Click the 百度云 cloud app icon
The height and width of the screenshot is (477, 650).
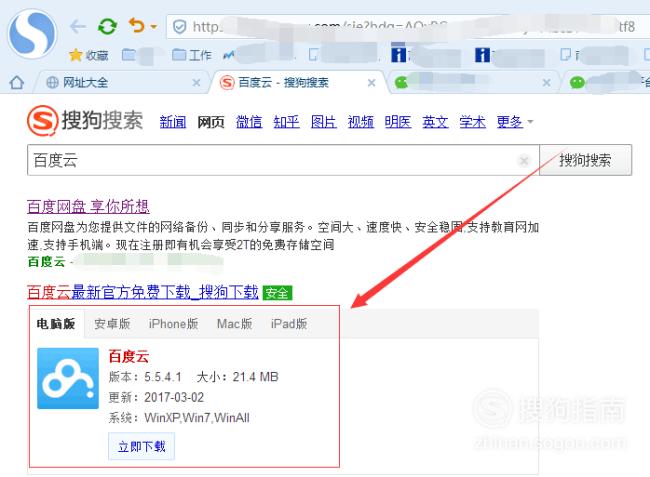pyautogui.click(x=68, y=378)
